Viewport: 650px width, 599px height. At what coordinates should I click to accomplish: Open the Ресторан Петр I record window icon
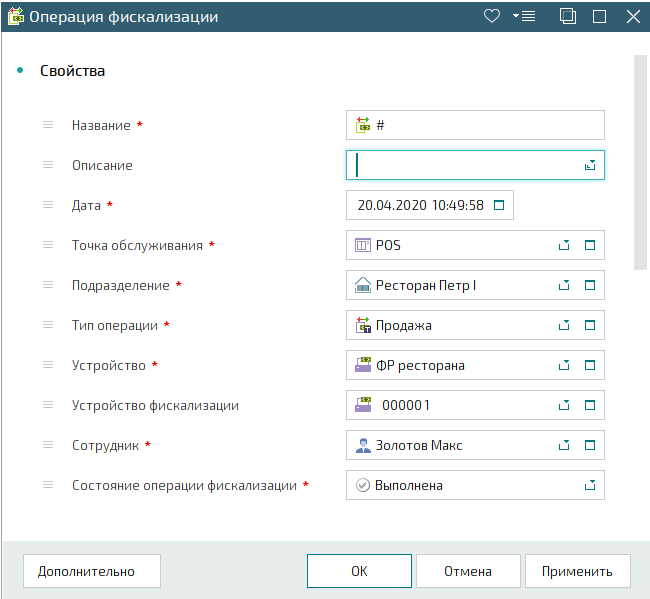tap(590, 285)
